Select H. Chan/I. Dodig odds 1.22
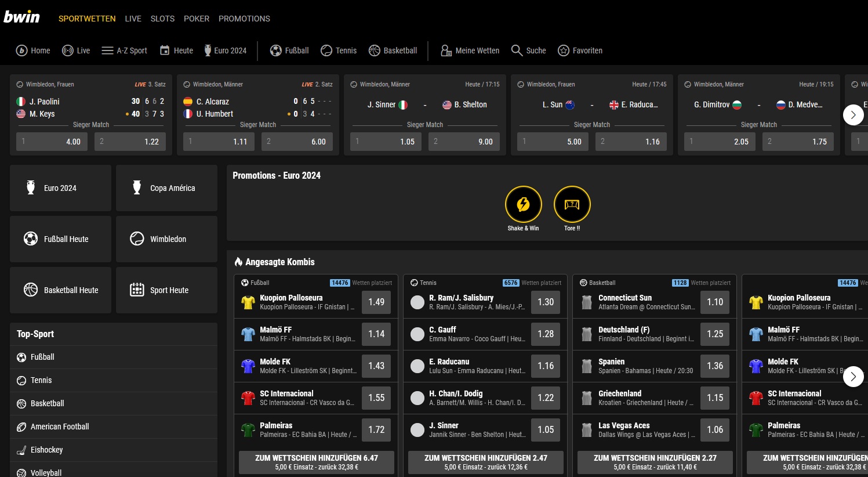868x477 pixels. tap(546, 397)
